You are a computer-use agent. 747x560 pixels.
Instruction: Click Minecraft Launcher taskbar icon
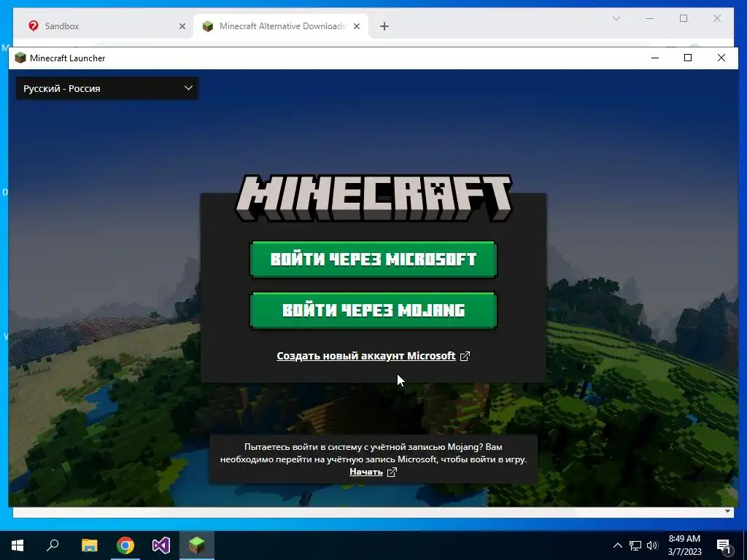pos(197,545)
